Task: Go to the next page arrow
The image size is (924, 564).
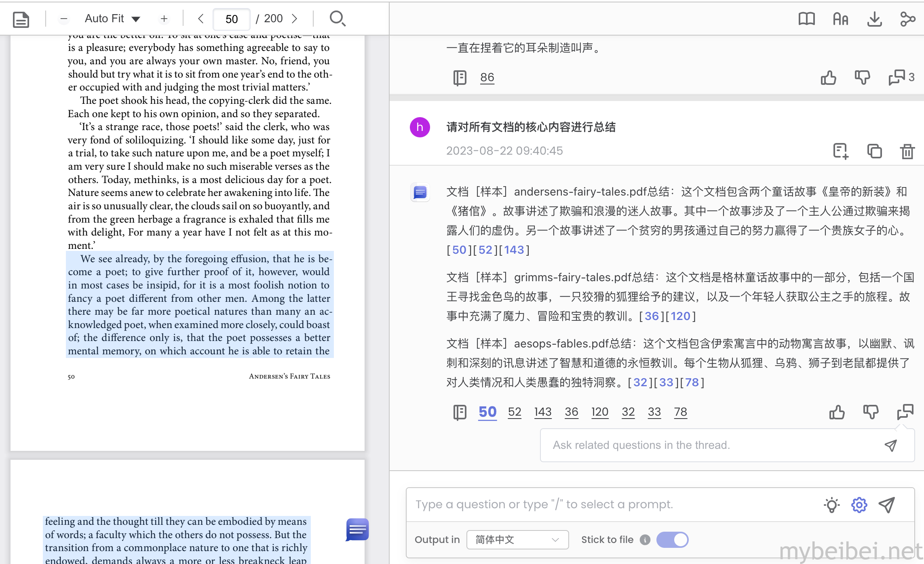Action: [295, 19]
